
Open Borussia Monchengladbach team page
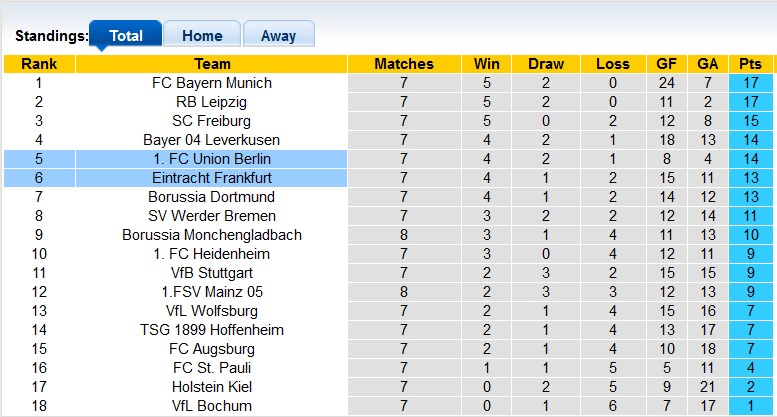pos(212,235)
